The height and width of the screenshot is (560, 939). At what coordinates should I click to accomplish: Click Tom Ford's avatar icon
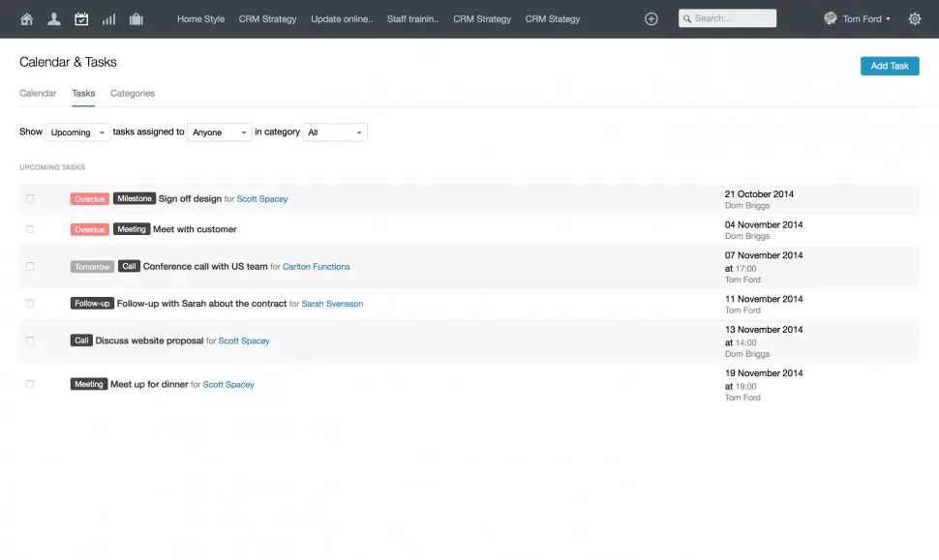831,18
